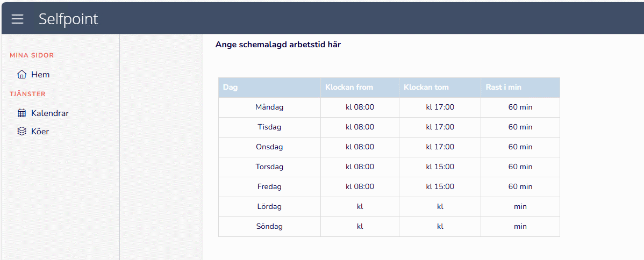This screenshot has height=260, width=644.
Task: Edit Tisdag end time kl 17:00
Action: coord(440,127)
